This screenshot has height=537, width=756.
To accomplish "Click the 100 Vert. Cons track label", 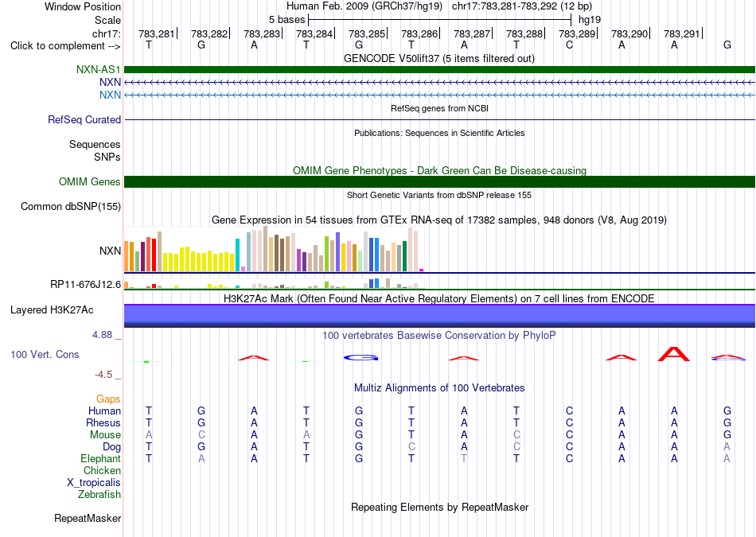I will (45, 354).
